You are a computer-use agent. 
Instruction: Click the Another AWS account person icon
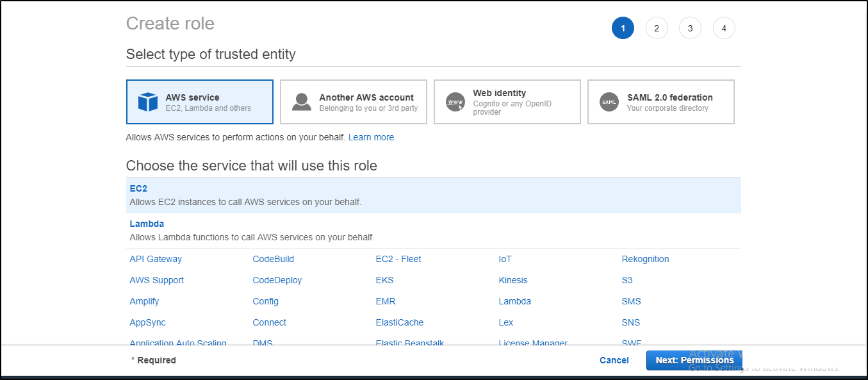(302, 102)
